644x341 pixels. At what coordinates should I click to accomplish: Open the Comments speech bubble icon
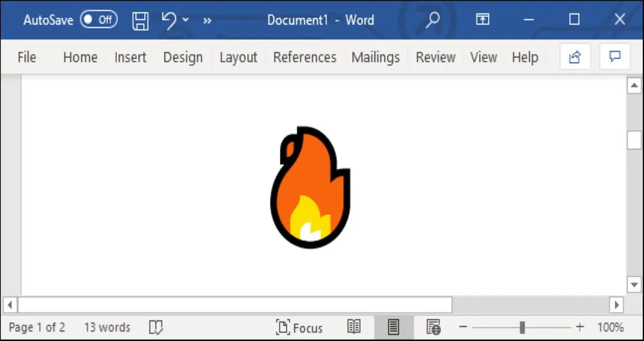coord(614,57)
